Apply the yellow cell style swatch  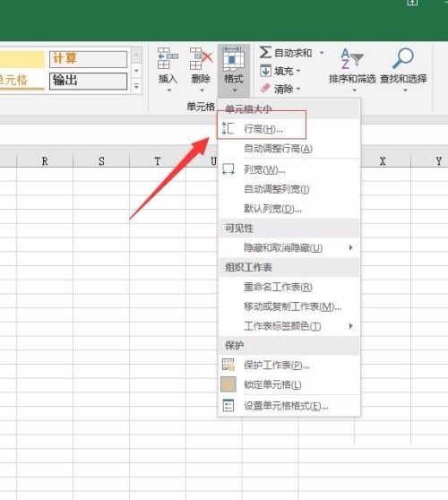[x=22, y=59]
